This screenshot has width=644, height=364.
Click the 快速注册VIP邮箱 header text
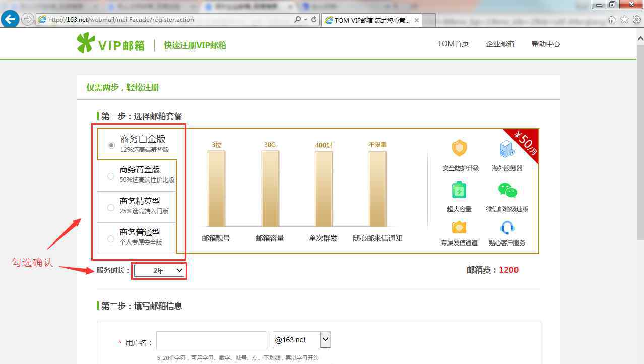(x=195, y=45)
